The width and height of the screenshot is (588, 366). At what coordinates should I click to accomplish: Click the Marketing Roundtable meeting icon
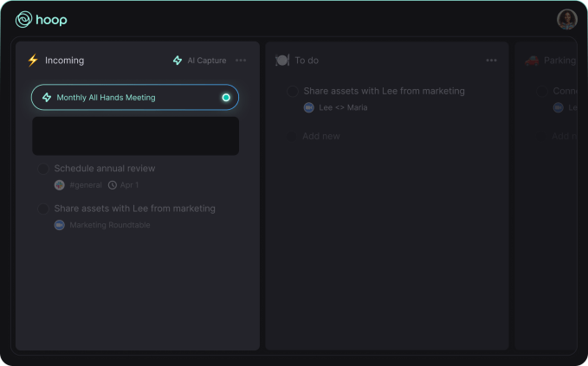click(60, 225)
